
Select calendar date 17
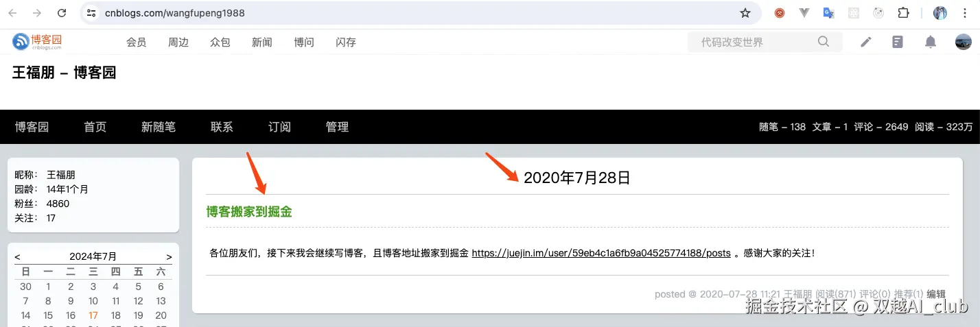[x=93, y=315]
